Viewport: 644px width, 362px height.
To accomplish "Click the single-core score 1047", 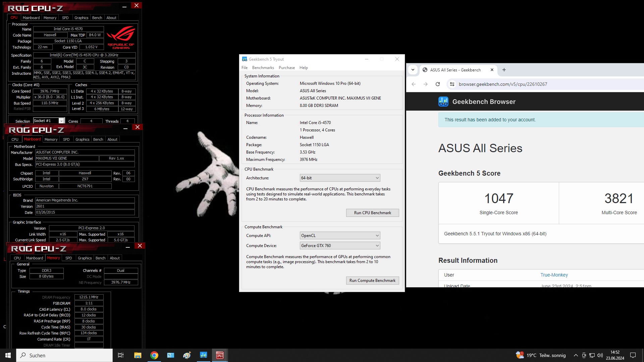I will tap(498, 198).
